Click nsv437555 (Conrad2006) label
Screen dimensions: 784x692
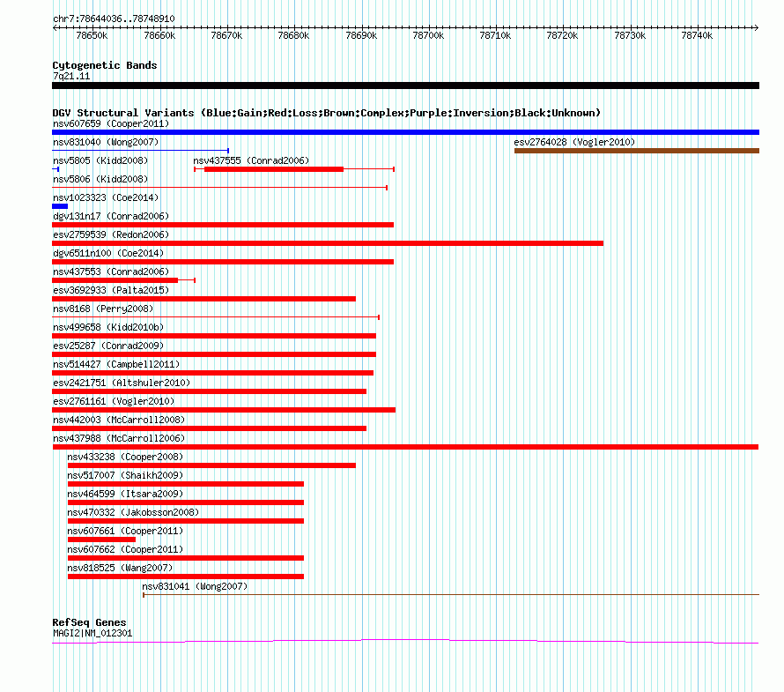pos(251,160)
